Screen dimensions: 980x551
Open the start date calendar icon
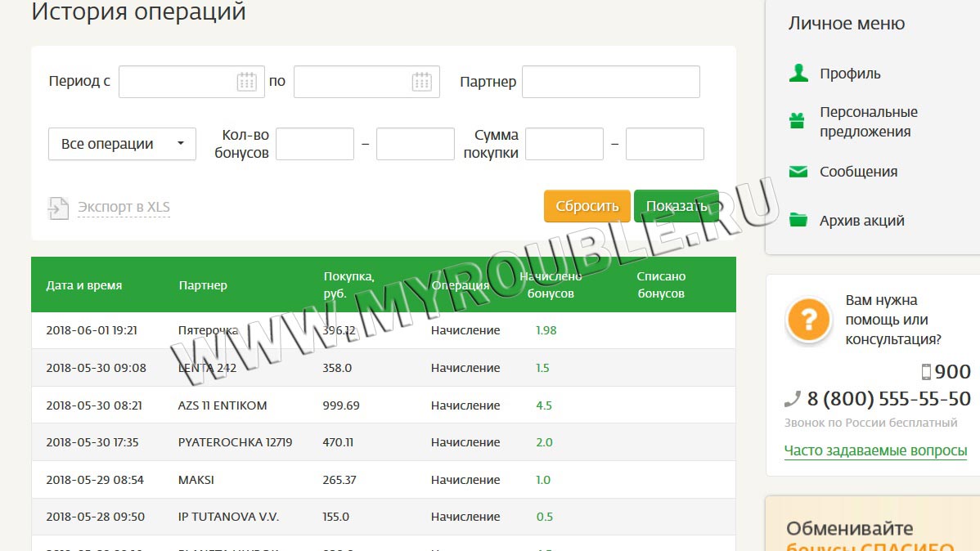[x=246, y=82]
